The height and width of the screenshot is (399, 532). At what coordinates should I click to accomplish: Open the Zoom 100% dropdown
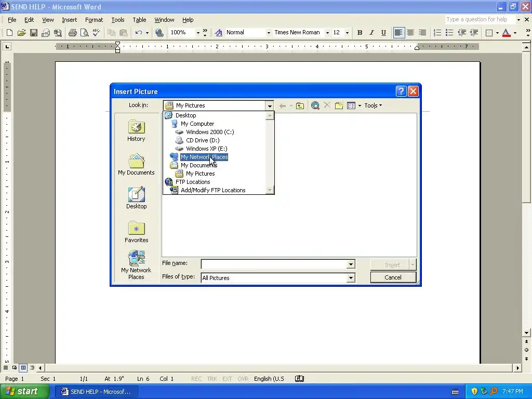[198, 33]
